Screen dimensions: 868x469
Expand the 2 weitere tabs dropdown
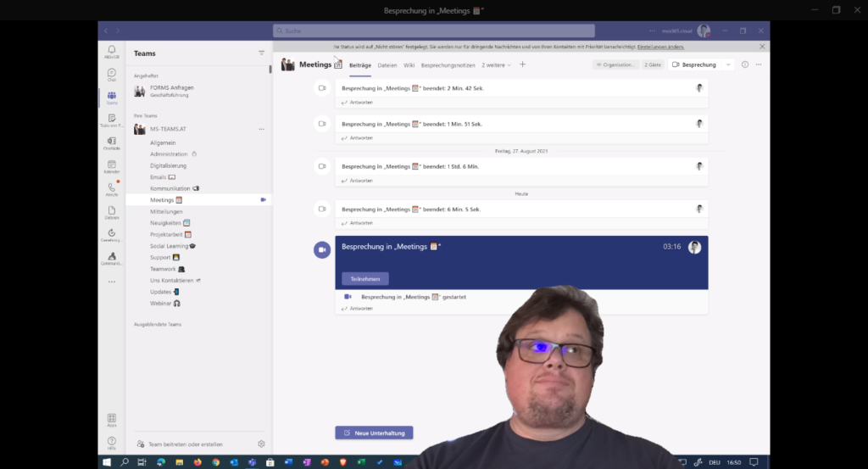pyautogui.click(x=496, y=65)
